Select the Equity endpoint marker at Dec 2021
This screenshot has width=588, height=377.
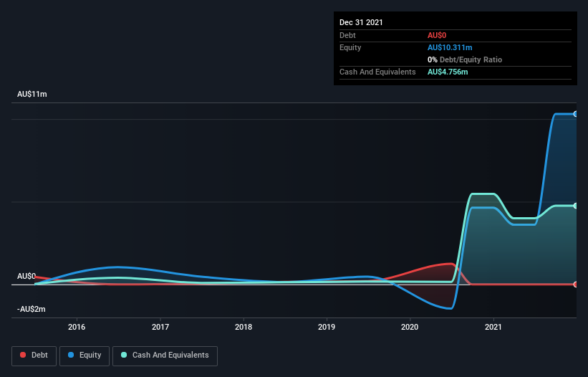pyautogui.click(x=575, y=114)
